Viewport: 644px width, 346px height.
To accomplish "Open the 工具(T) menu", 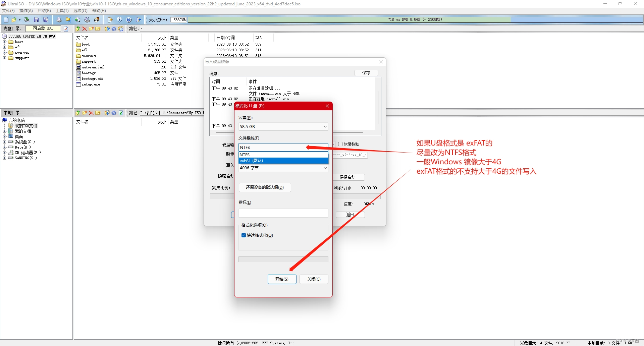I will click(62, 10).
